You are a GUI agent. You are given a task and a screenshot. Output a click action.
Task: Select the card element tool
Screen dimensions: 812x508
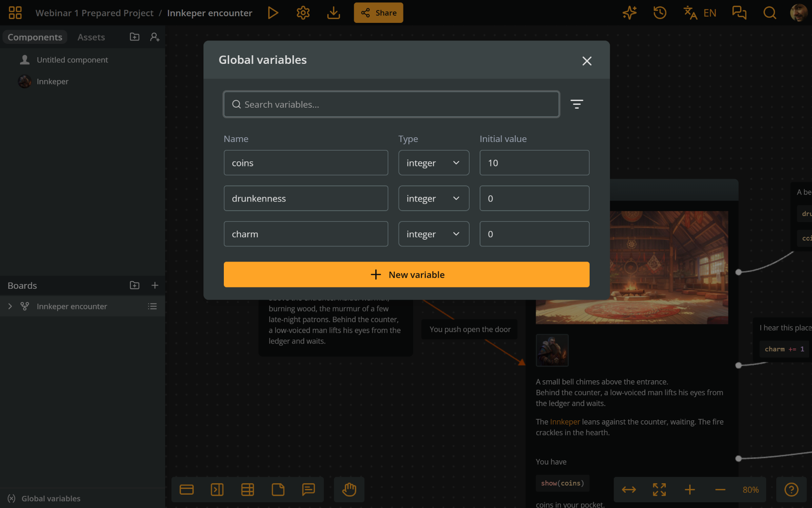(187, 489)
